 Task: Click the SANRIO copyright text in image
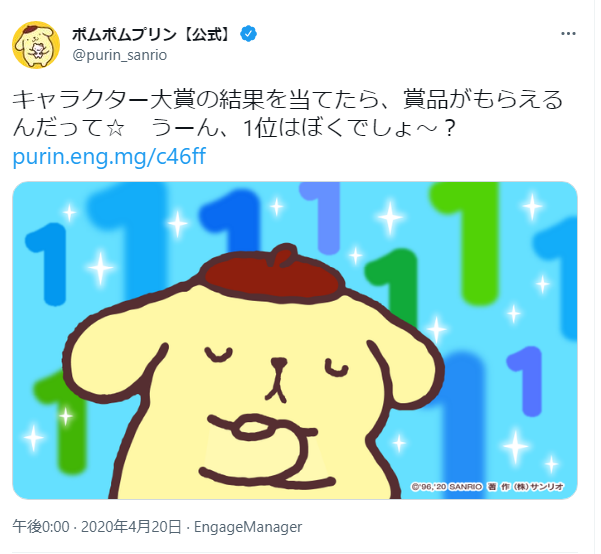pos(488,487)
